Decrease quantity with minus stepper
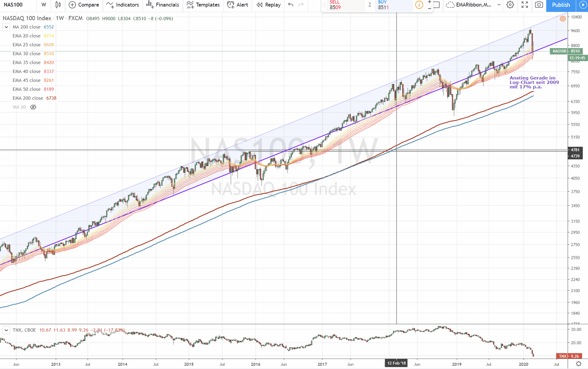Screen dimensions: 588x369 (429, 8)
